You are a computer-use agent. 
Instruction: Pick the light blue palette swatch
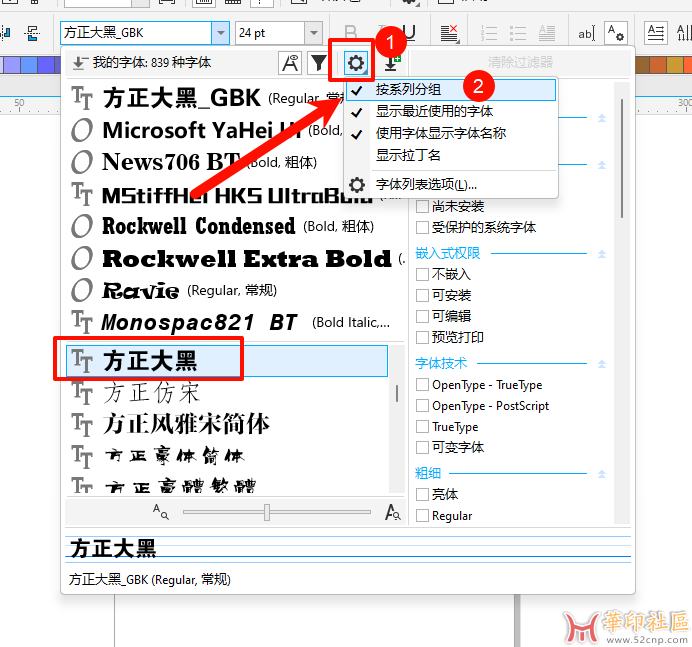tap(29, 64)
